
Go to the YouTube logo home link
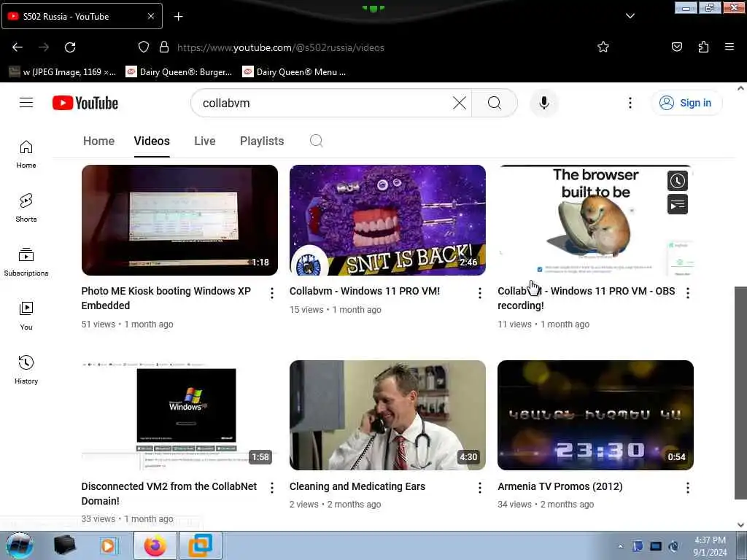(85, 103)
